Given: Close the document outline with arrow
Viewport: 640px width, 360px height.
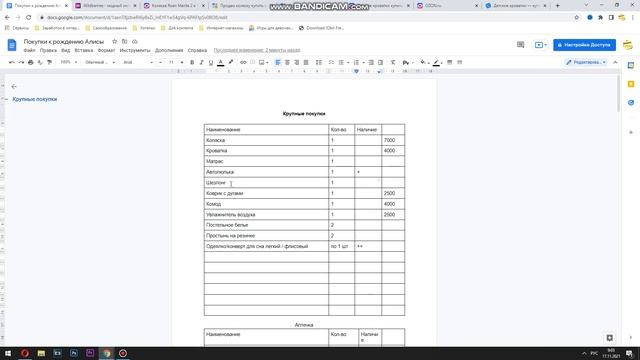Looking at the screenshot, I should pyautogui.click(x=14, y=87).
